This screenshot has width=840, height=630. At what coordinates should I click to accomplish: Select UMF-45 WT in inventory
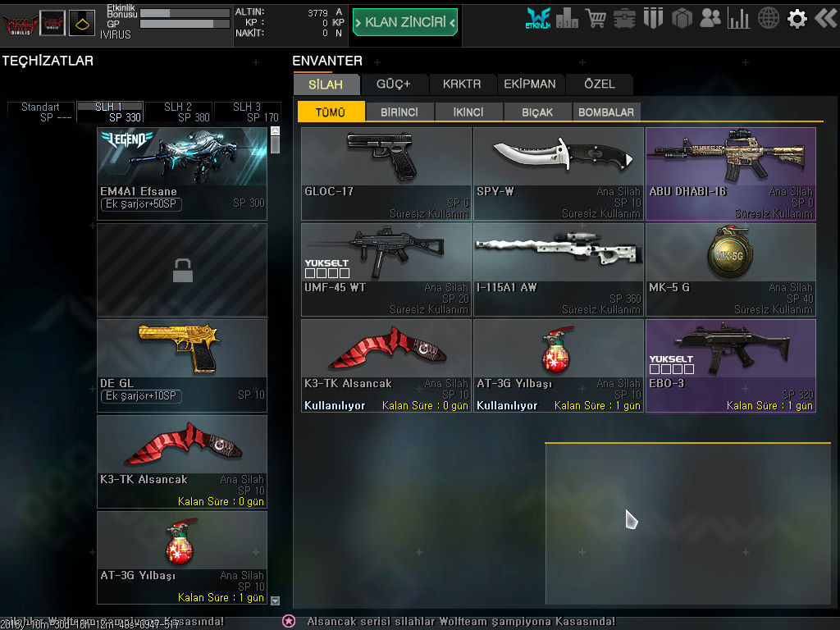tap(386, 270)
